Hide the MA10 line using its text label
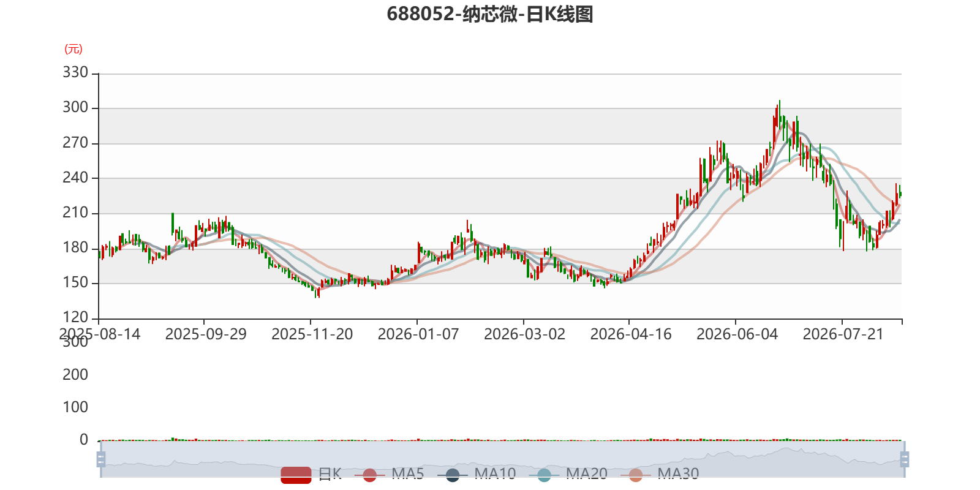The width and height of the screenshot is (980, 490). (x=495, y=473)
